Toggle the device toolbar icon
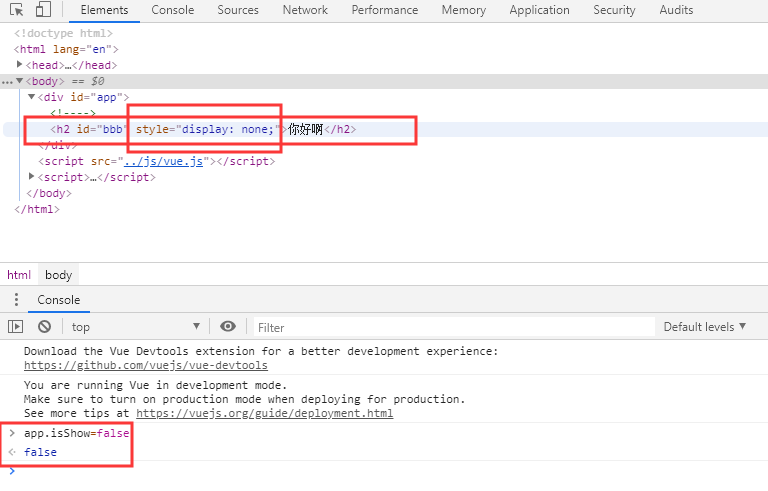This screenshot has height=491, width=768. (44, 9)
